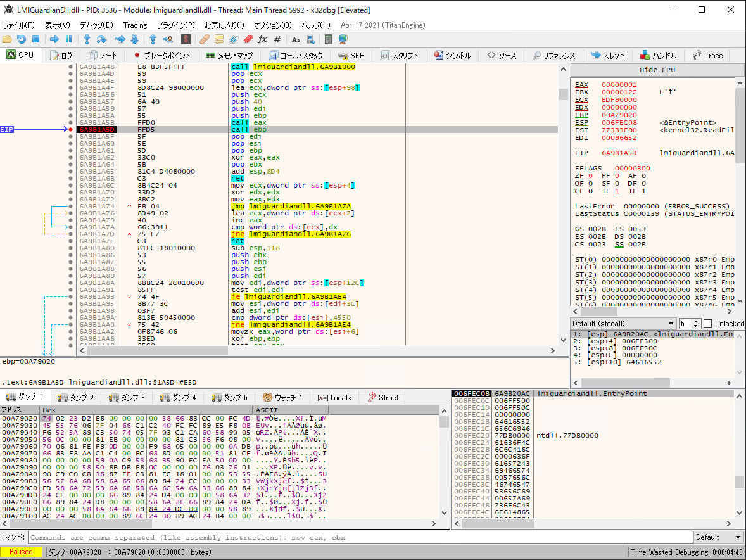Click disassembly scrollbar up arrow
The width and height of the screenshot is (746, 560).
[564, 70]
